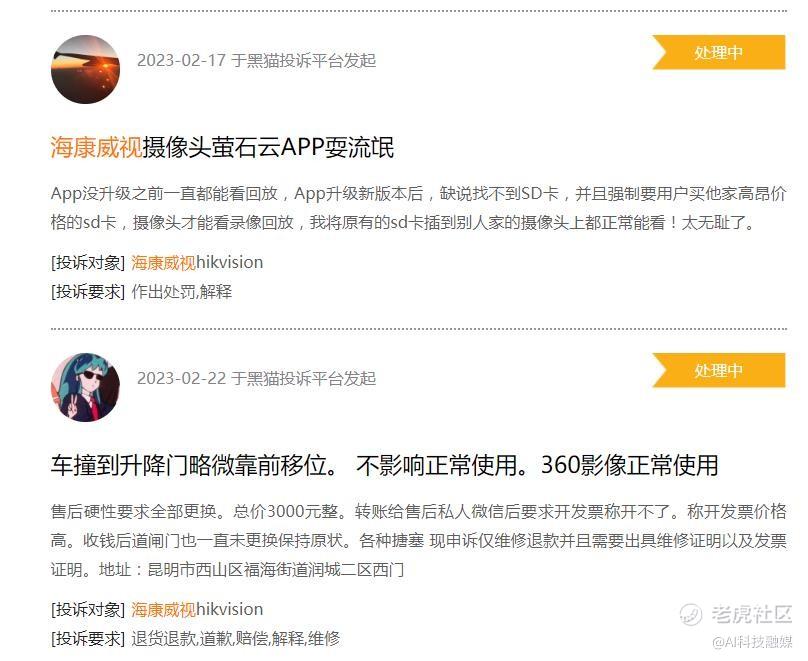Image resolution: width=808 pixels, height=661 pixels.
Task: Click the second [投诉要求] label
Action: [88, 639]
